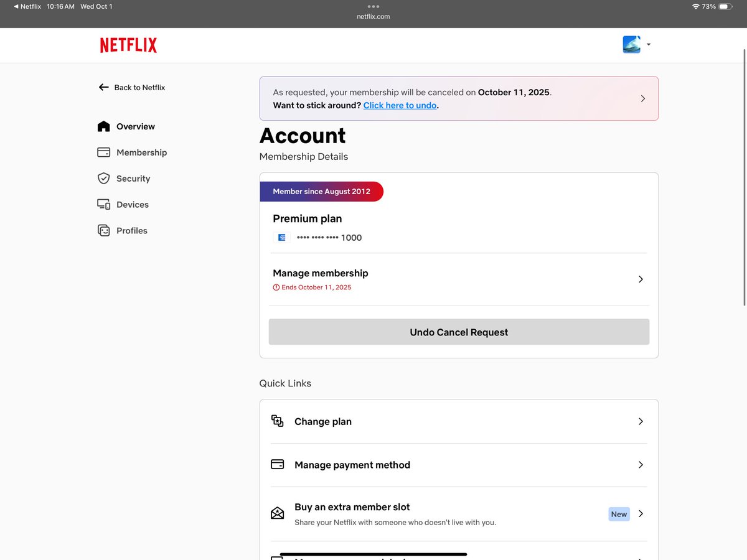Click the 'Click here to undo' link
Screen dimensions: 747x560
(x=400, y=105)
